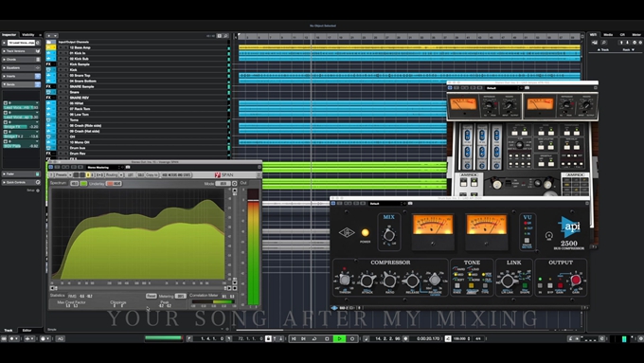The image size is (644, 363).
Task: Click the ATTACK knob on API 2500
Action: click(367, 281)
